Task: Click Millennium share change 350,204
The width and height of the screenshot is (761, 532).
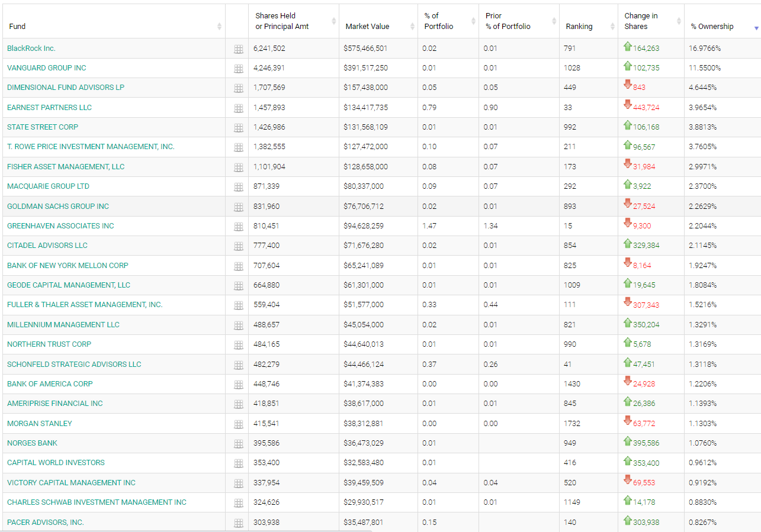Action: (x=646, y=325)
